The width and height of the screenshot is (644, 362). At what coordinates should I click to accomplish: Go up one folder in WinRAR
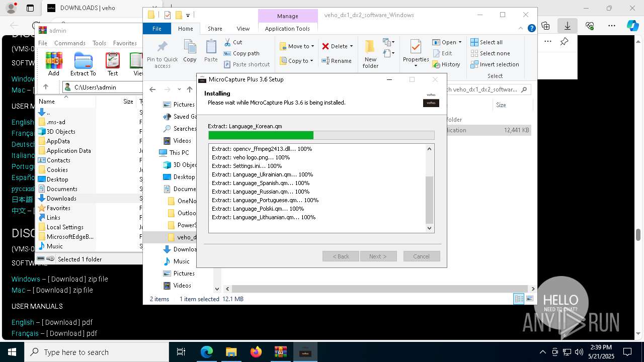45,87
